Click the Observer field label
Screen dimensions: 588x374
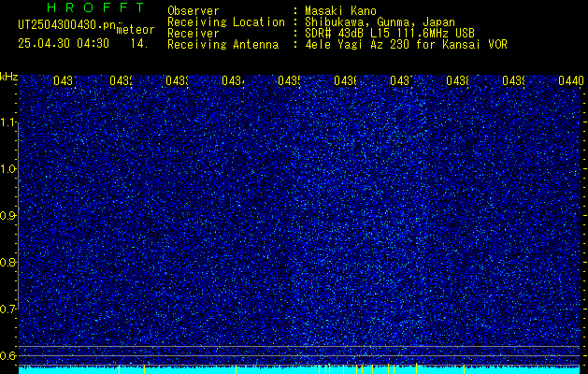194,10
